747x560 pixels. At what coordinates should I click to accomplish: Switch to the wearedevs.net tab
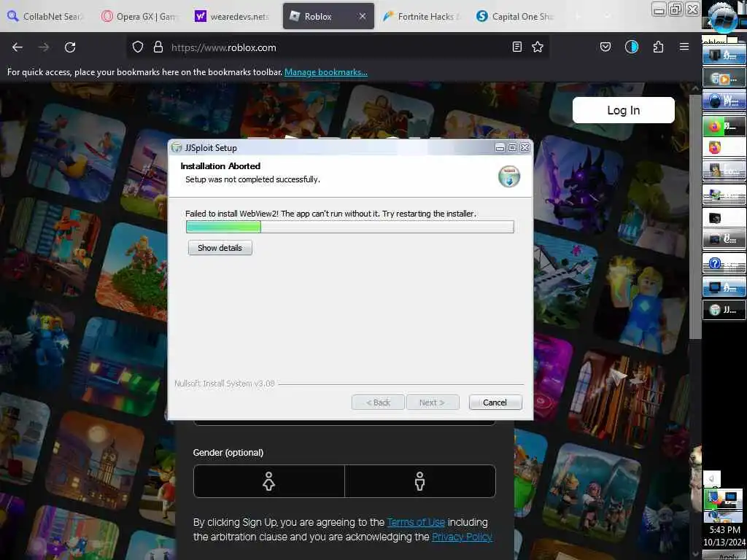[x=233, y=16]
